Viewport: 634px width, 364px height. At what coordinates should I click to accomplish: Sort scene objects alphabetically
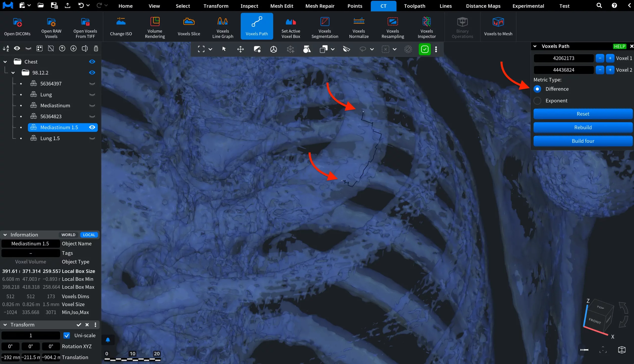[x=6, y=49]
